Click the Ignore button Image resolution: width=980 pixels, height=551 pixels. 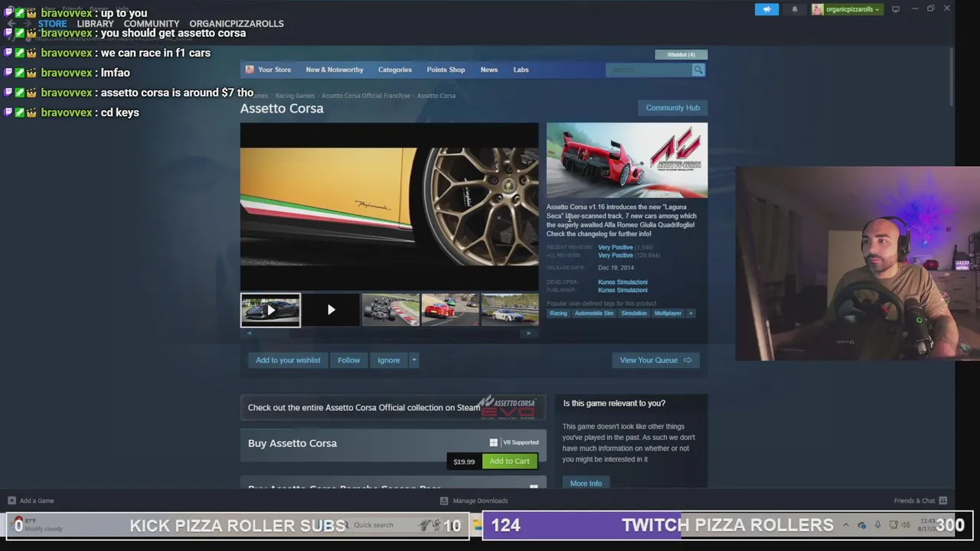pos(388,360)
